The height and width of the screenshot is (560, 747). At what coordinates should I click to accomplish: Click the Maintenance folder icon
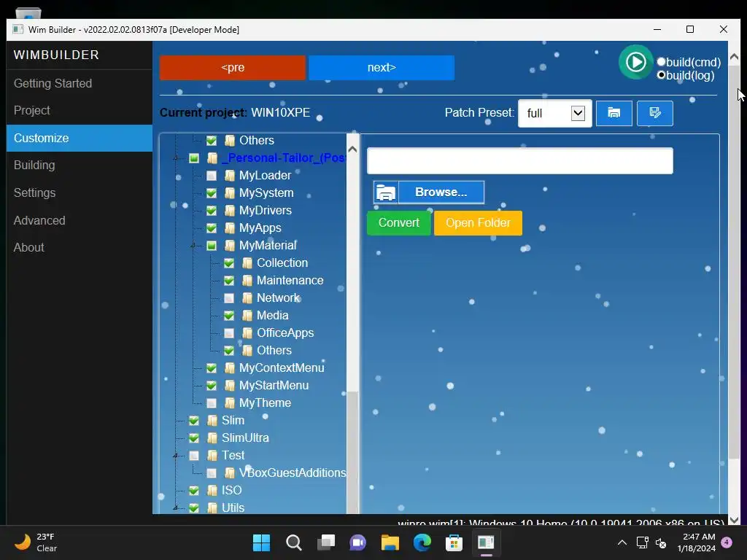(x=247, y=281)
